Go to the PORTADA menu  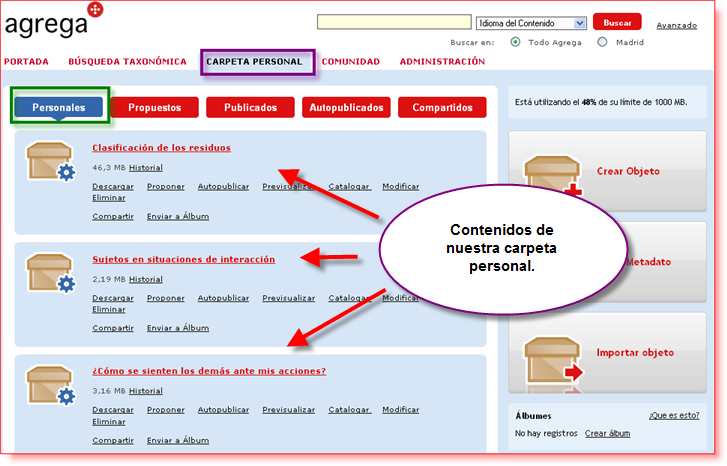pyautogui.click(x=26, y=62)
